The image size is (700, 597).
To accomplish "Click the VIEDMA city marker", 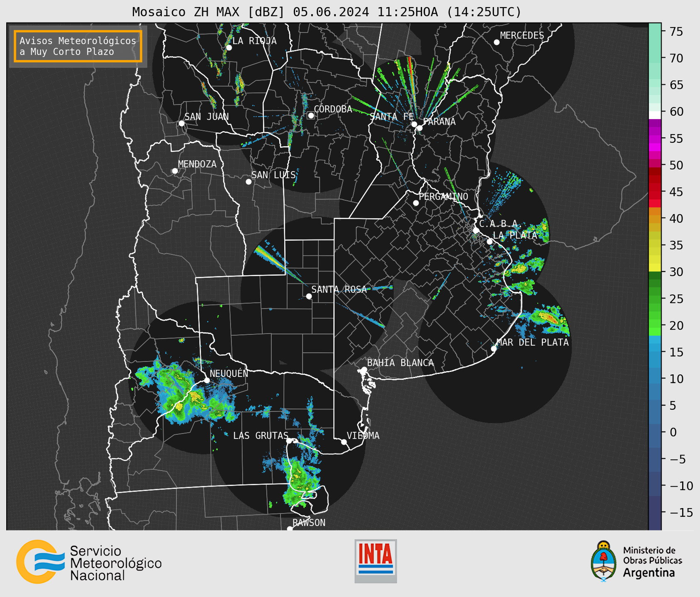I will (x=344, y=442).
